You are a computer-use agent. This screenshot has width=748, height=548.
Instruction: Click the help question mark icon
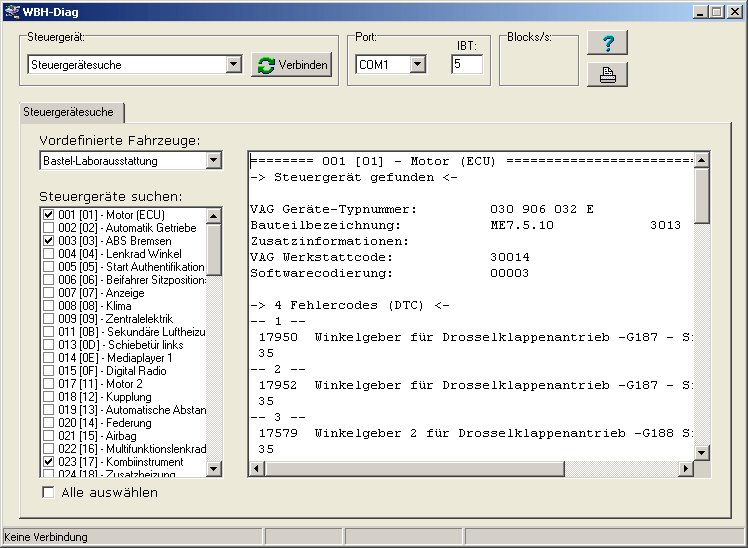pos(607,42)
